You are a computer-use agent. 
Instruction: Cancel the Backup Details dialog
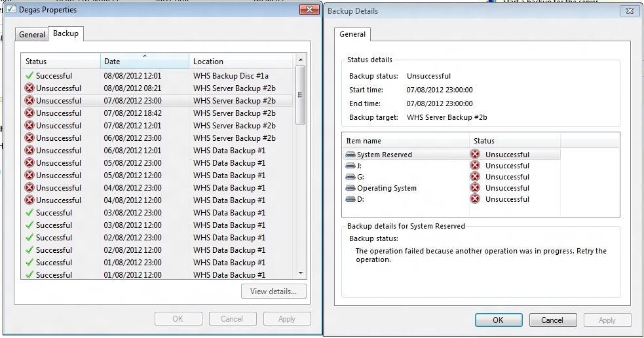(552, 320)
